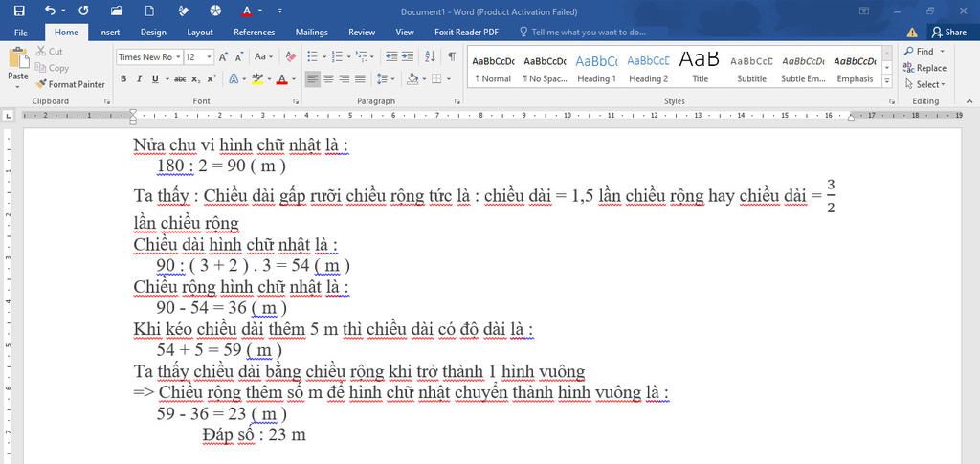Create a new blank document from the quick access toolbar
This screenshot has height=464, width=980.
149,11
